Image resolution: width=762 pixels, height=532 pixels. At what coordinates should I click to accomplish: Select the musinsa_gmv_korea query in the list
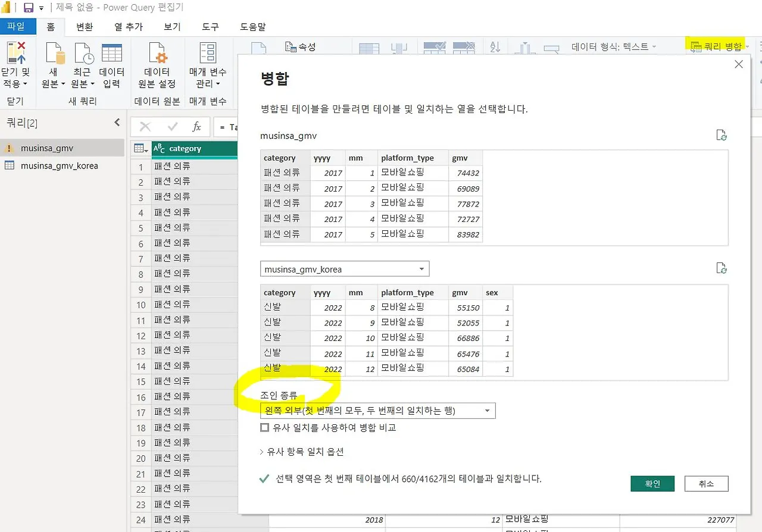point(63,165)
